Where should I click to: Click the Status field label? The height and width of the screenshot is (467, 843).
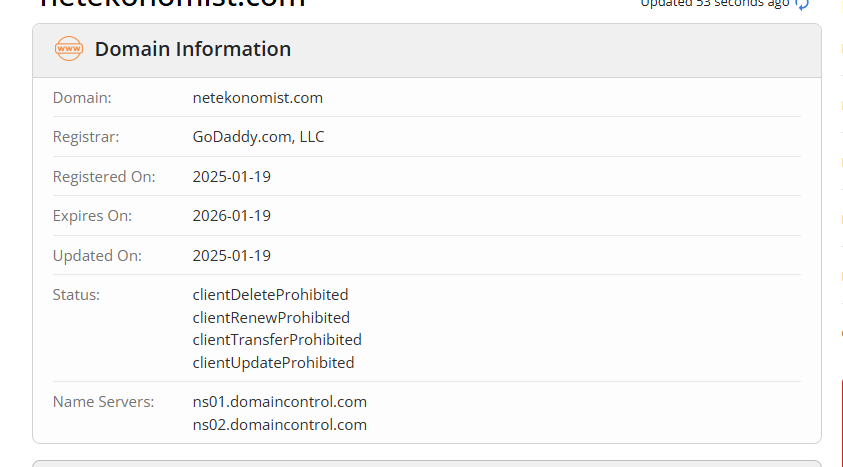coord(76,294)
